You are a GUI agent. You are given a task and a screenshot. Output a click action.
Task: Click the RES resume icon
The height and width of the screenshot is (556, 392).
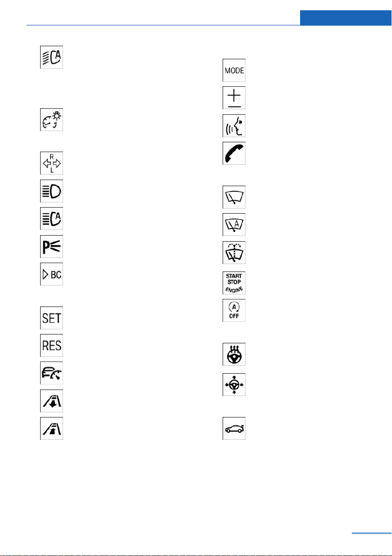coord(51,345)
